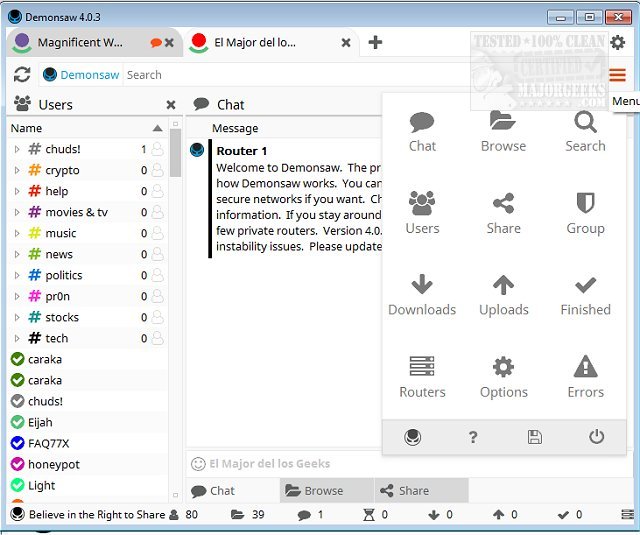The height and width of the screenshot is (535, 640).
Task: Click the Demonsaw router label
Action: 81,75
